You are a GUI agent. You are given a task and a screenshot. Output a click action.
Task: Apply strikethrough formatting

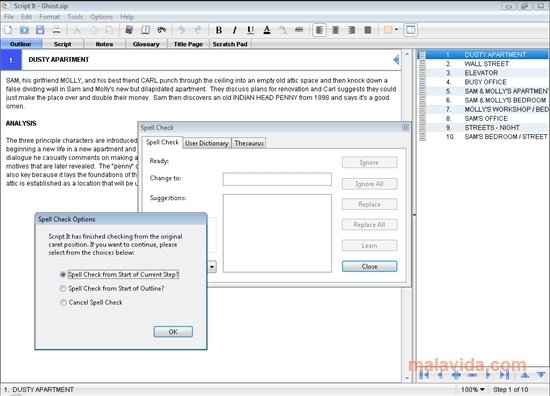point(299,30)
